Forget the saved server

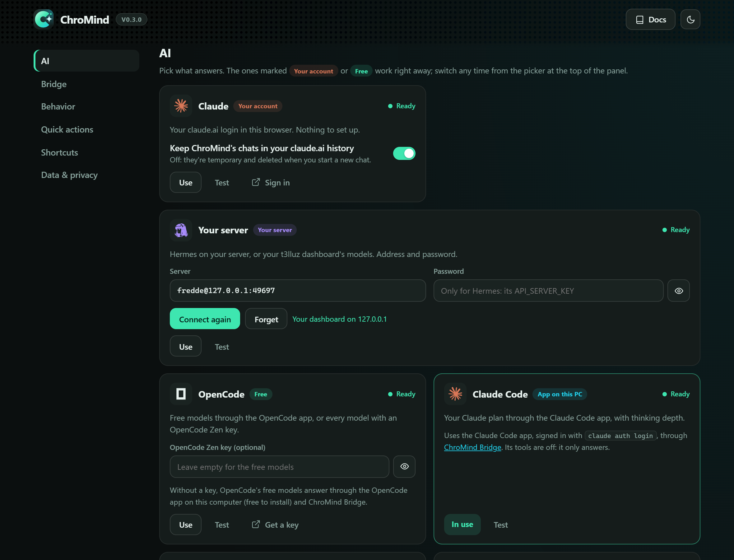click(266, 319)
